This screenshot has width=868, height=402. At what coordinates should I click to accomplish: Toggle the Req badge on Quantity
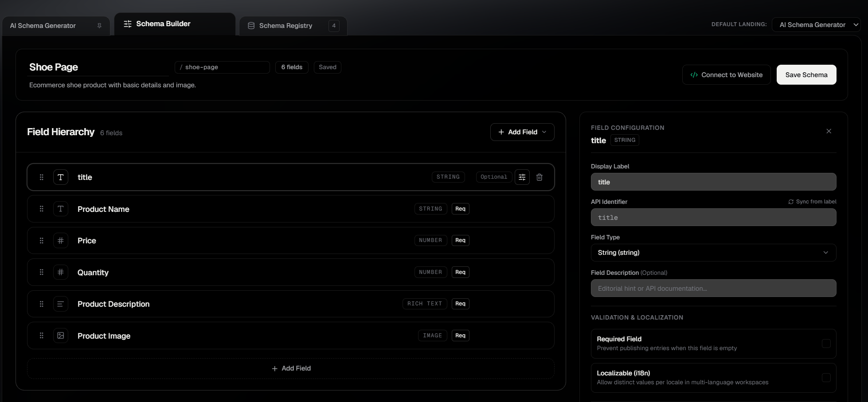click(x=461, y=272)
